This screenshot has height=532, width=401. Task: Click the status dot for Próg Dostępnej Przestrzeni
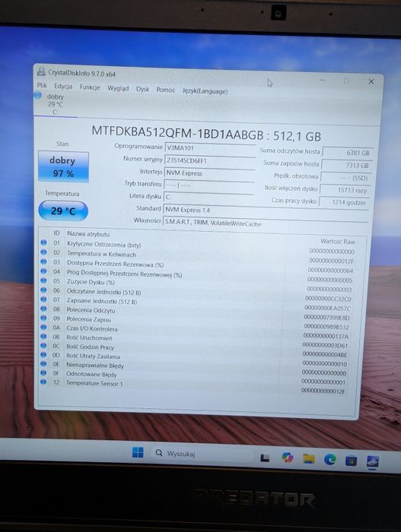coord(43,271)
